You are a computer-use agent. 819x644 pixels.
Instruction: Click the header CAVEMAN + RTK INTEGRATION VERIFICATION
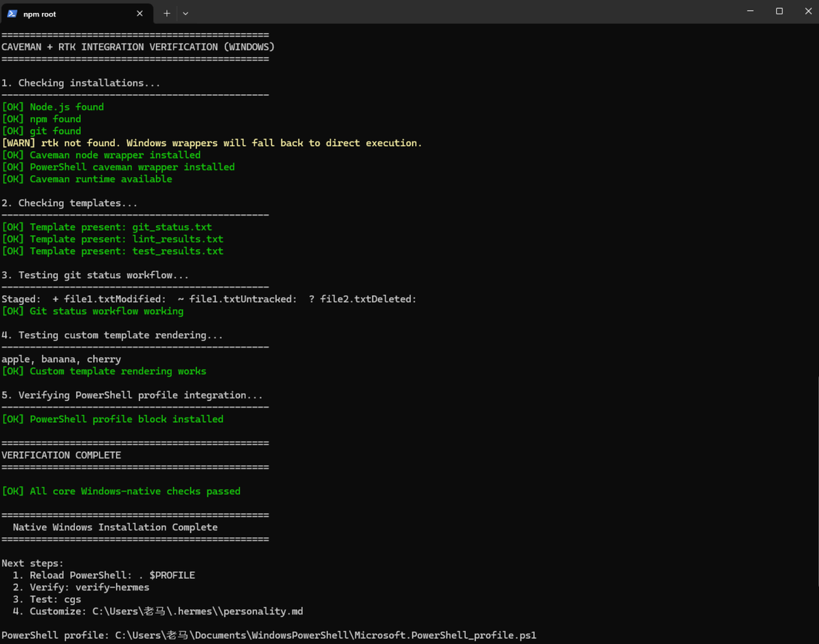tap(138, 47)
